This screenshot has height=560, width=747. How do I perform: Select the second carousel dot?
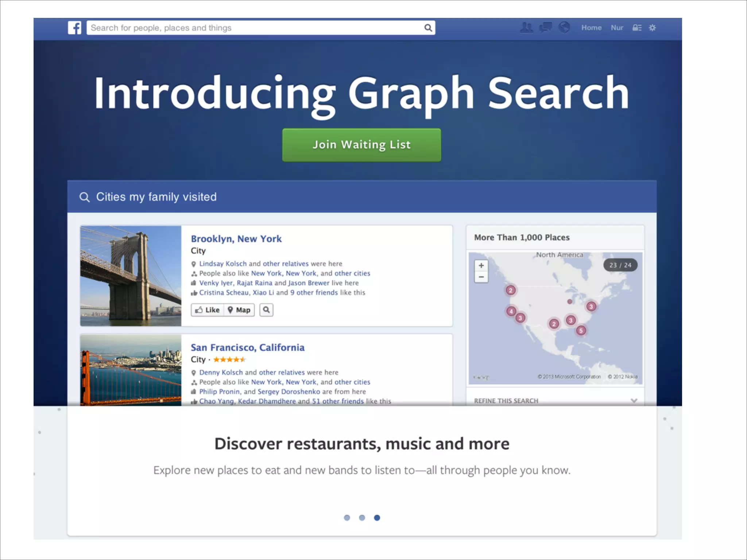pos(362,518)
